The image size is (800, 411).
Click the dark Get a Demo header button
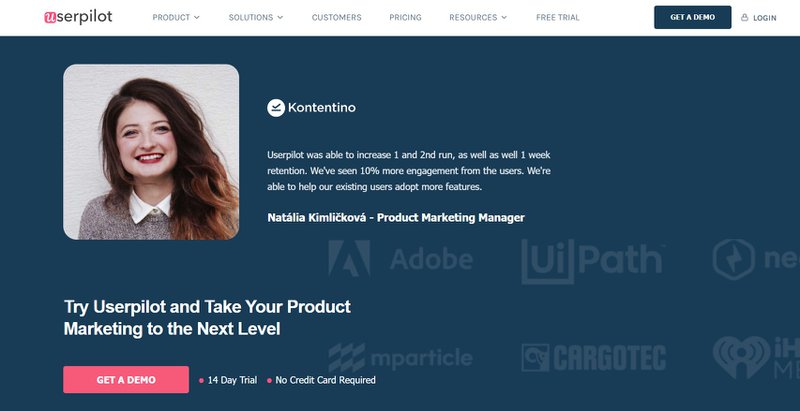click(692, 18)
